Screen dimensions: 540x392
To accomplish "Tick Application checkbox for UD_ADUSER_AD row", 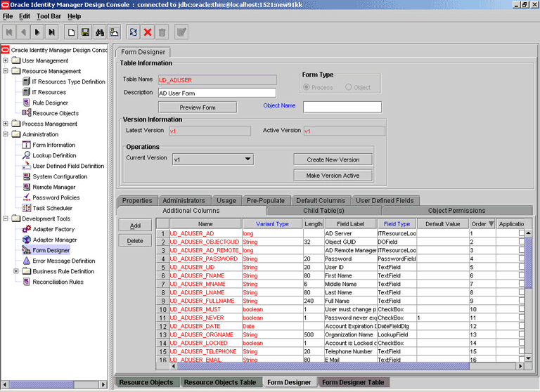I will pos(522,233).
